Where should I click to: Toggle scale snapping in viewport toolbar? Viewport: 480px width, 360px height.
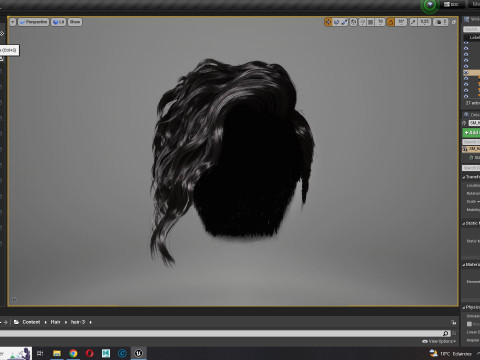(413, 22)
